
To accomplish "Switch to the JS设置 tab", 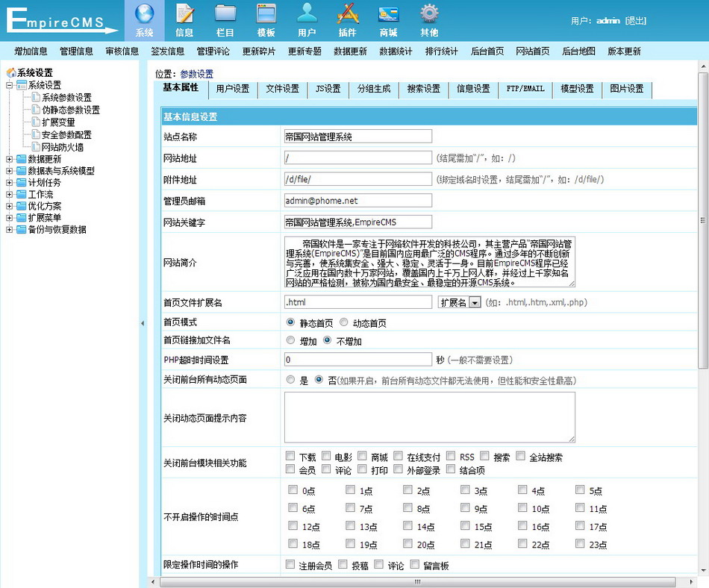I will coord(328,89).
